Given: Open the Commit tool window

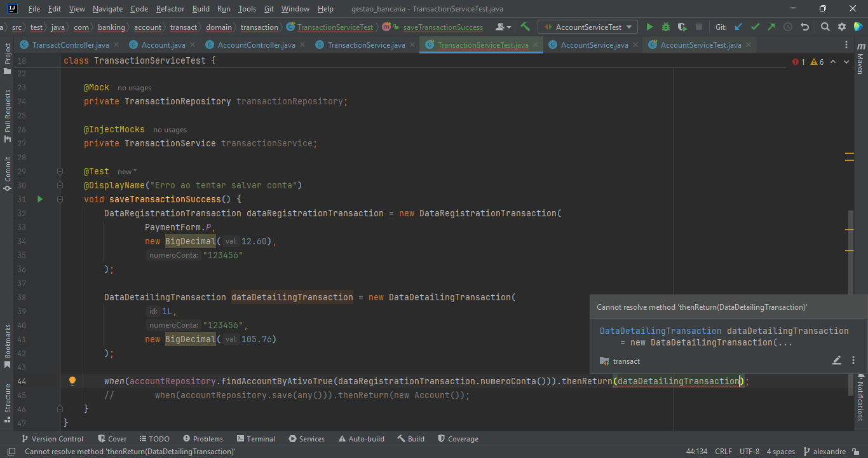Looking at the screenshot, I should click(8, 174).
